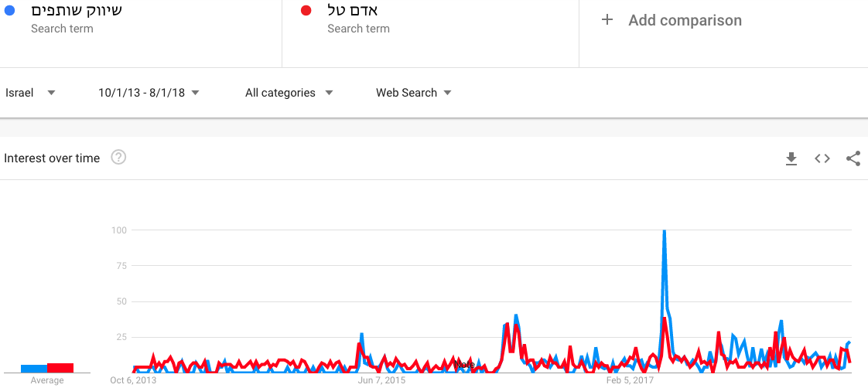This screenshot has height=388, width=868.
Task: Click the Jun 7, 2015 axis label
Action: point(382,381)
